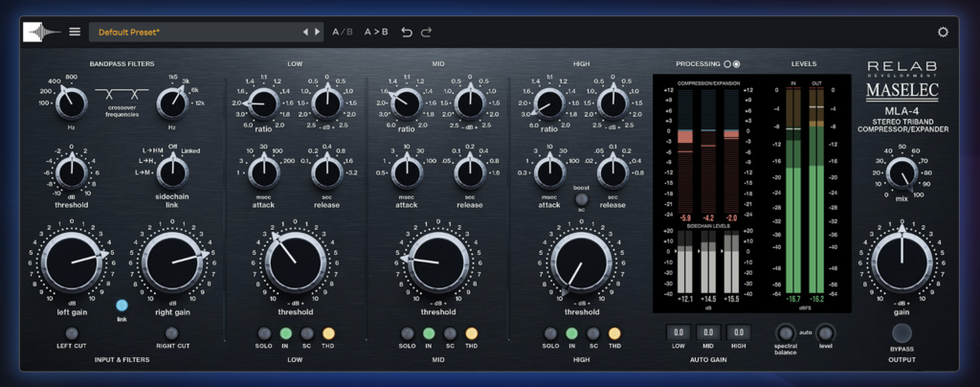Click the HIGH band attack knob
This screenshot has height=387, width=980.
[x=549, y=172]
